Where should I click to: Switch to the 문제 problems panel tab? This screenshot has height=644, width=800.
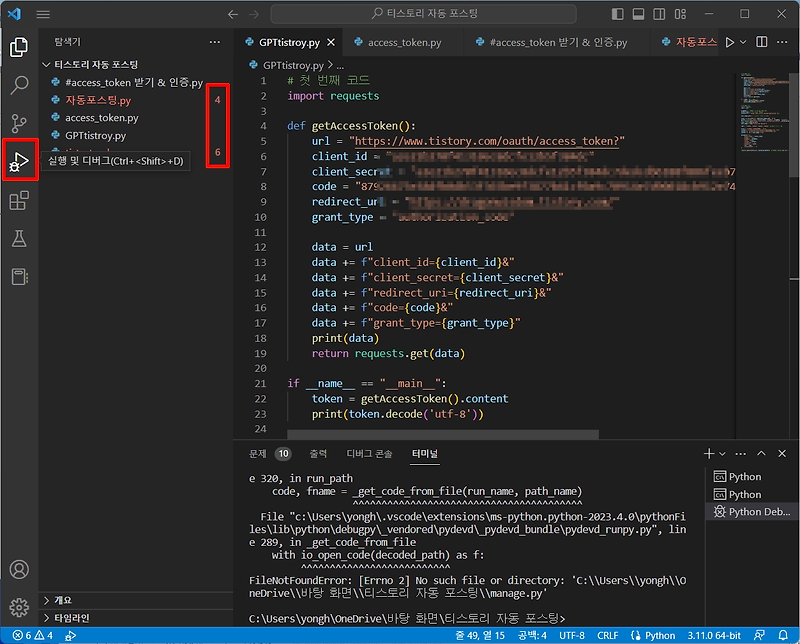pyautogui.click(x=258, y=453)
